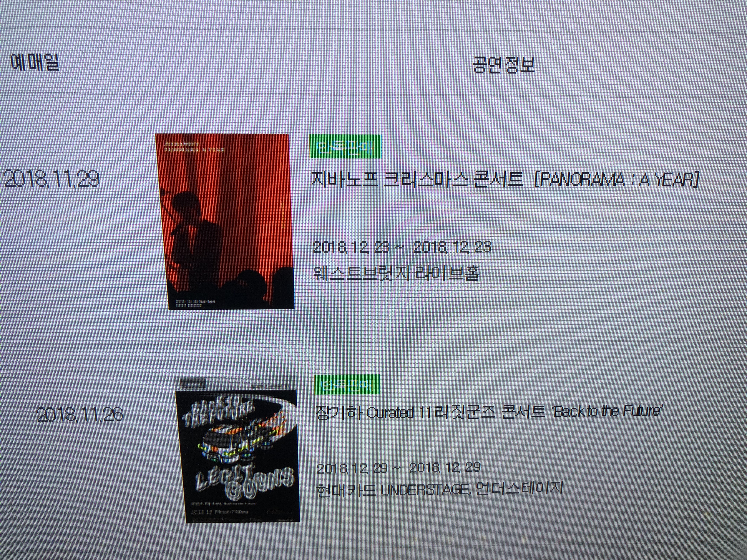Click booking date 2018.11.29
Screen dimensions: 747x560
[51, 179]
